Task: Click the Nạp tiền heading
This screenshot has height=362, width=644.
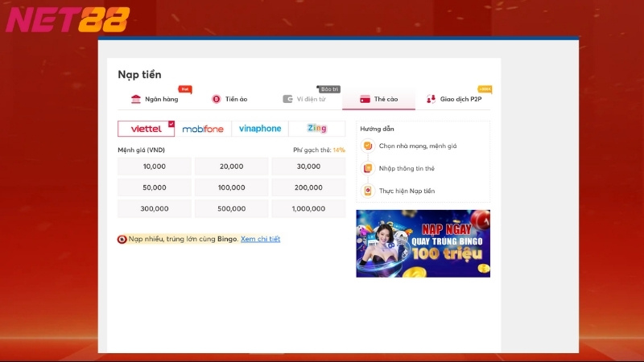Action: (139, 75)
